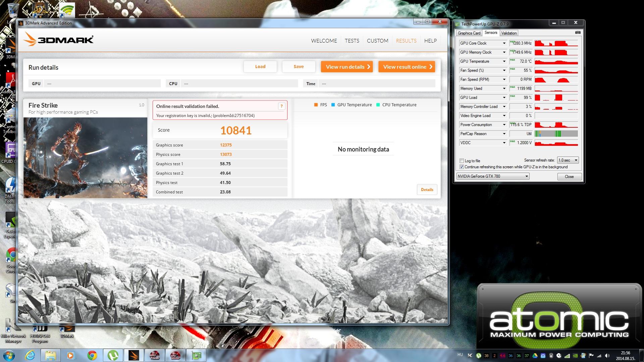Image resolution: width=644 pixels, height=362 pixels.
Task: Toggle Continue refreshing in background checkbox
Action: click(x=462, y=167)
